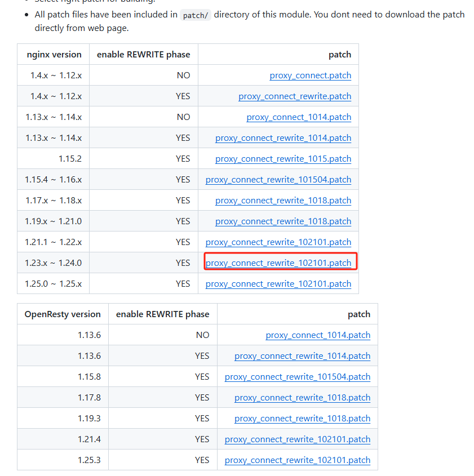Click the '1.17.x ~ 1.18.x' version cell

(x=54, y=201)
